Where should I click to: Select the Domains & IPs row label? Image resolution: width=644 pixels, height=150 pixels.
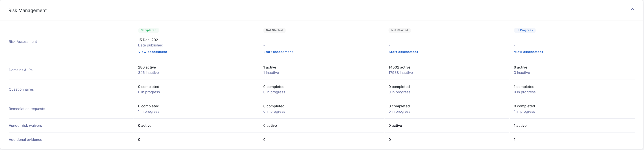click(x=21, y=70)
